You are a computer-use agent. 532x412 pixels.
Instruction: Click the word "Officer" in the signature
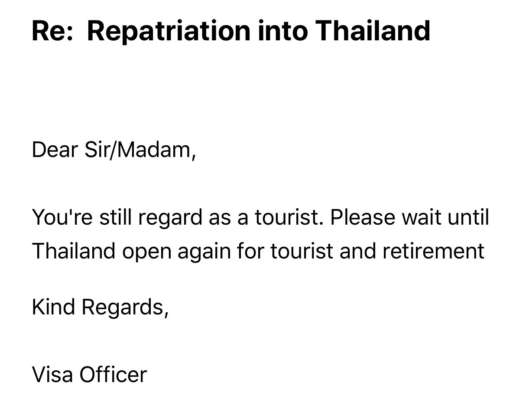click(x=113, y=375)
